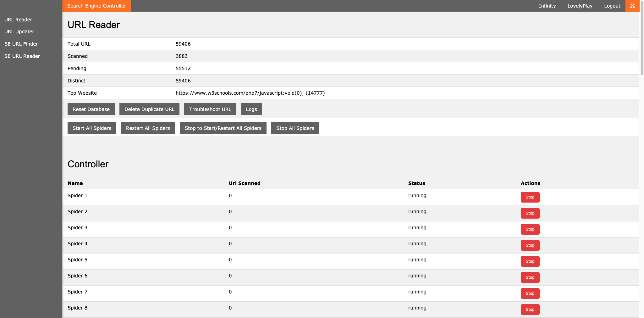Click the Infinity link in header
This screenshot has width=644, height=318.
547,6
